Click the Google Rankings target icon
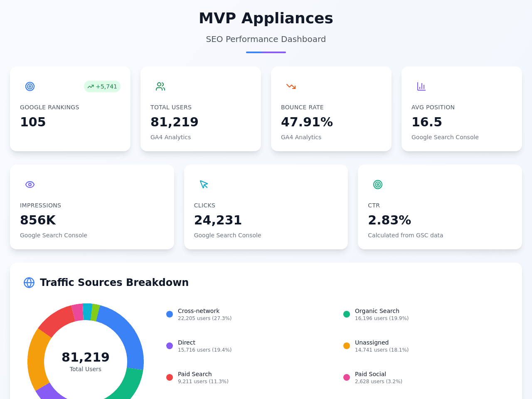Viewport: 532px width, 399px height. [30, 86]
